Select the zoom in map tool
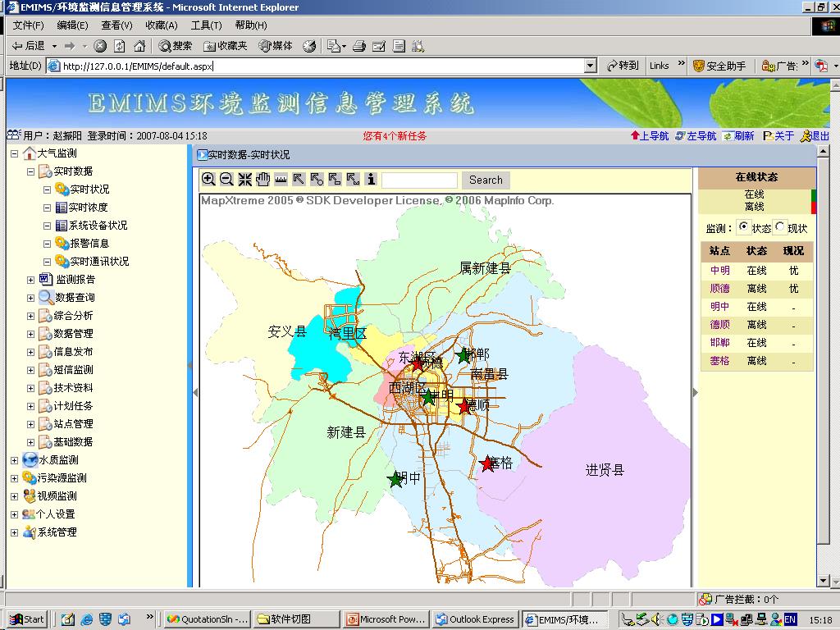 coord(208,180)
